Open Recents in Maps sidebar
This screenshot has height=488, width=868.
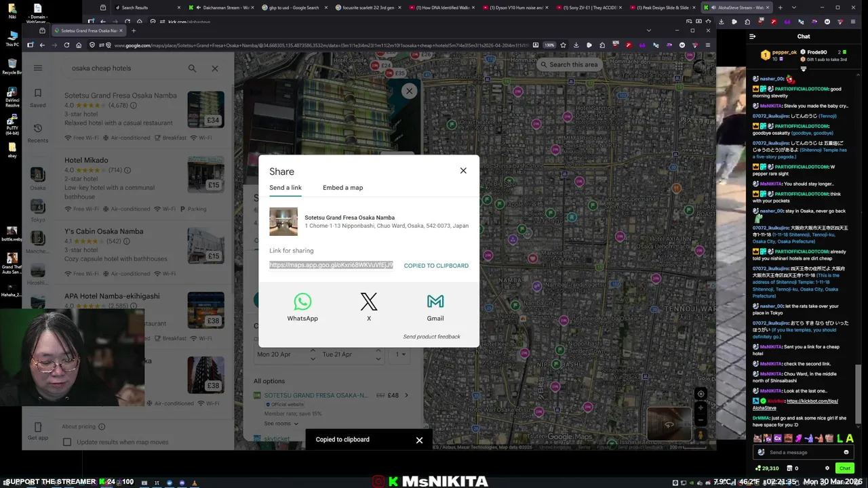click(38, 134)
